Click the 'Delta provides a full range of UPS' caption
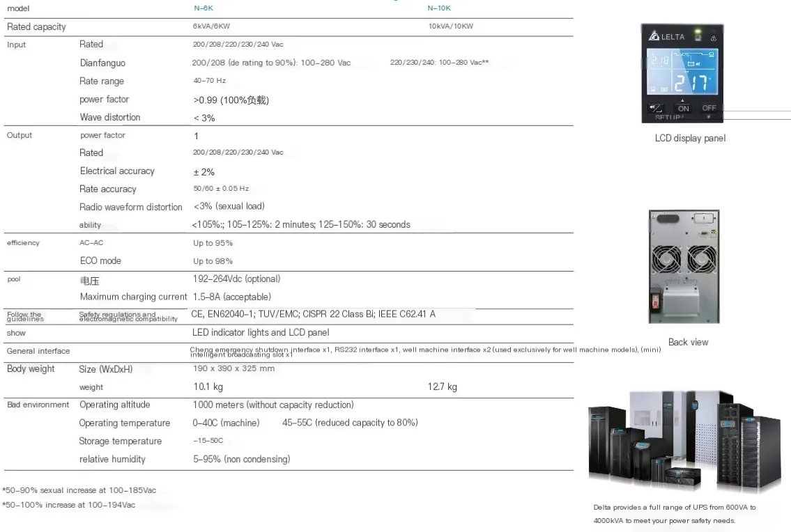The height and width of the screenshot is (532, 791). (x=675, y=514)
